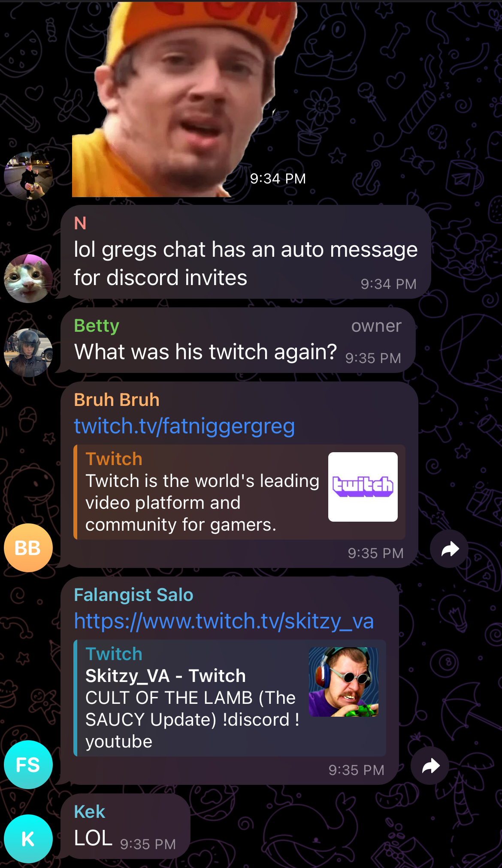Open the FS teal avatar profile
Viewport: 502px width, 868px height.
[x=28, y=765]
